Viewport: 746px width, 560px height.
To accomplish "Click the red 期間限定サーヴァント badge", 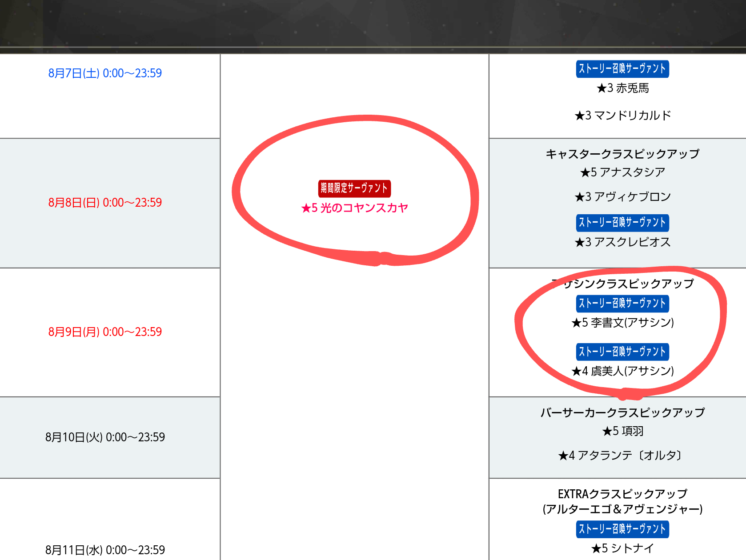I will pyautogui.click(x=354, y=188).
